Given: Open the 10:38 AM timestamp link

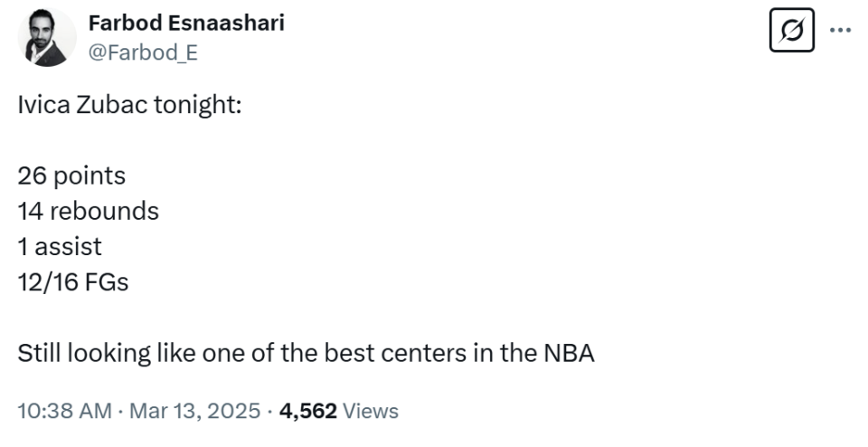Looking at the screenshot, I should (x=64, y=411).
